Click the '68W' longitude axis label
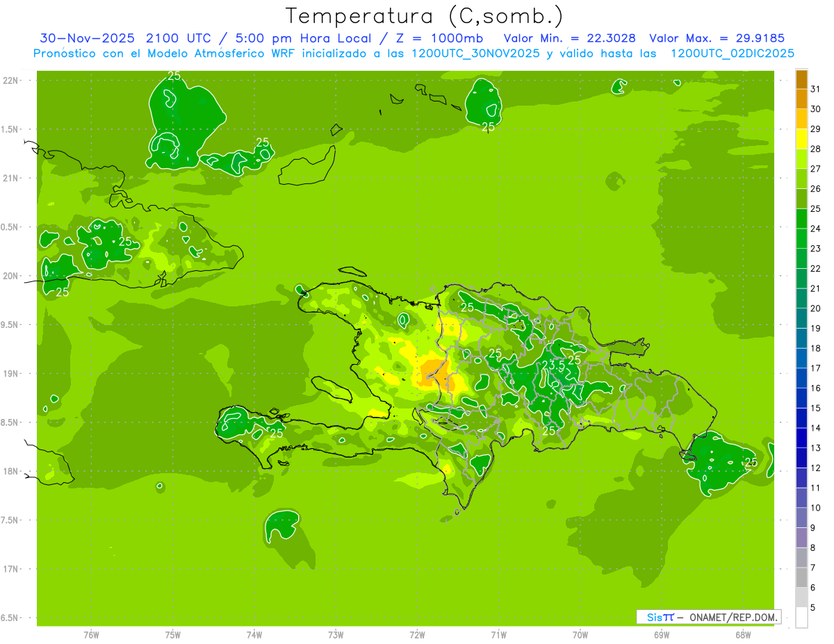This screenshot has width=834, height=644. [x=743, y=634]
